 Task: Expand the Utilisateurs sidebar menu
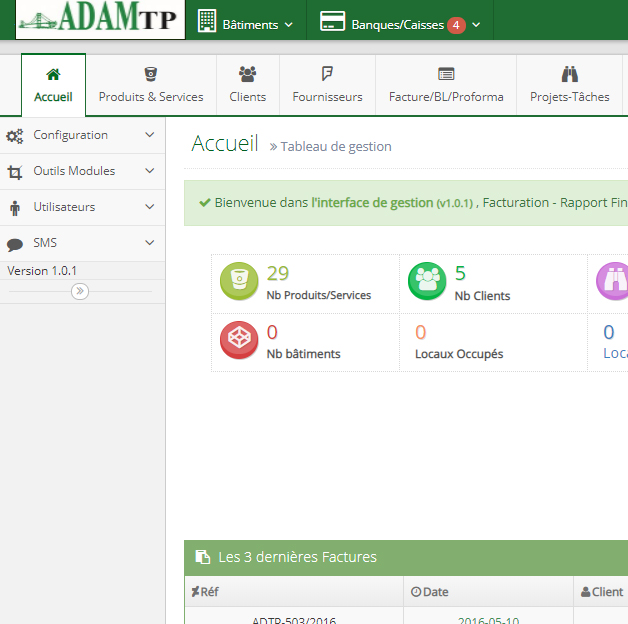tap(82, 207)
